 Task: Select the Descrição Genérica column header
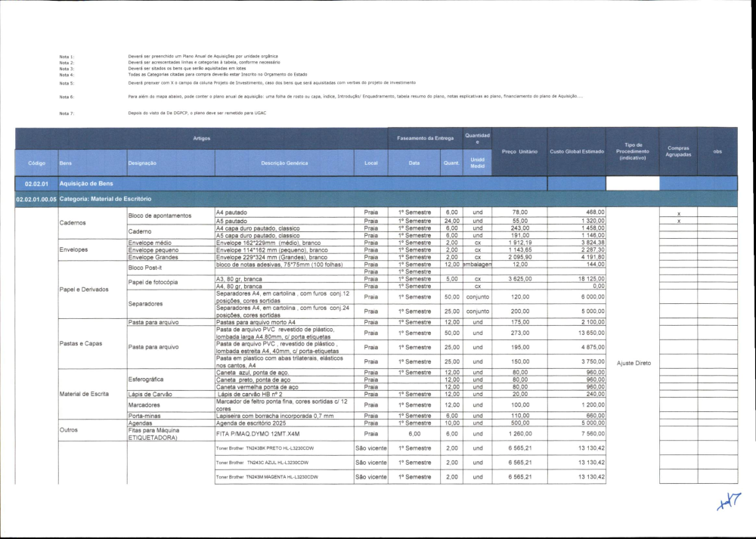[x=284, y=163]
